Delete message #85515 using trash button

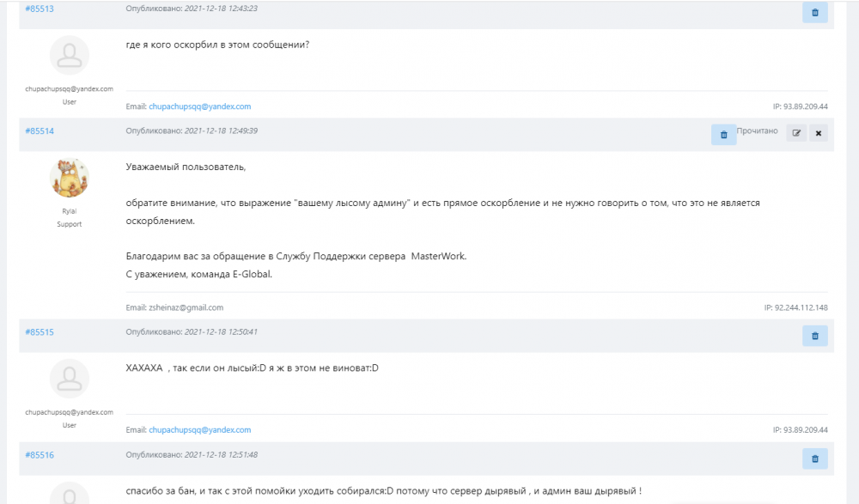coord(814,336)
